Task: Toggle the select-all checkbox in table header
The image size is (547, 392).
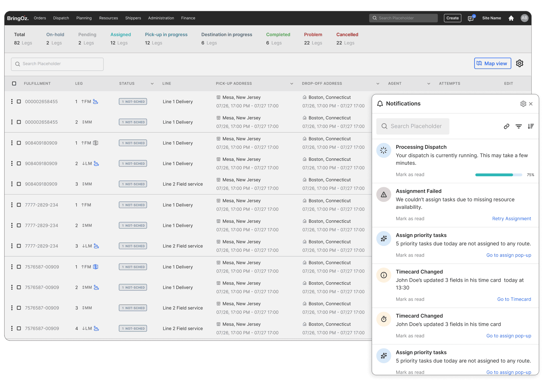Action: 14,84
